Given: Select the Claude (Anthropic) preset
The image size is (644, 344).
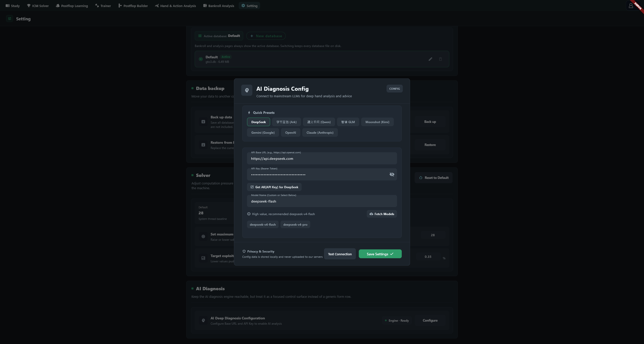Looking at the screenshot, I should [320, 132].
